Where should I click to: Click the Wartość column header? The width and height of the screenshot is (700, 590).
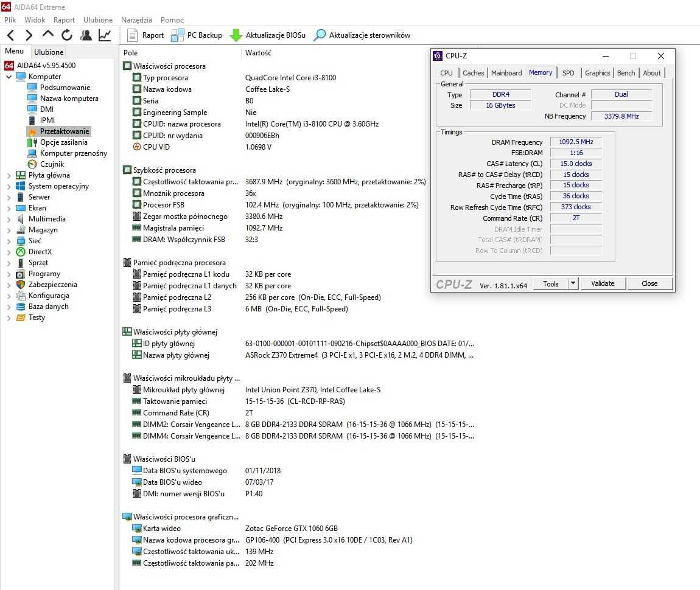(259, 53)
